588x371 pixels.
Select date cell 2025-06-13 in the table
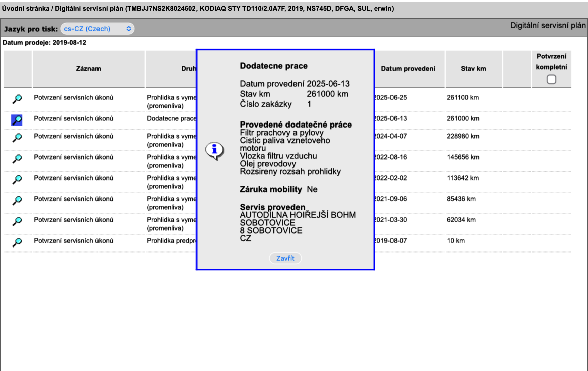click(390, 118)
